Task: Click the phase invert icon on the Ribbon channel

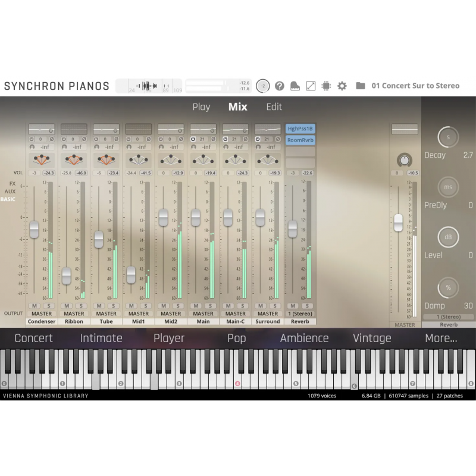Action: click(84, 139)
